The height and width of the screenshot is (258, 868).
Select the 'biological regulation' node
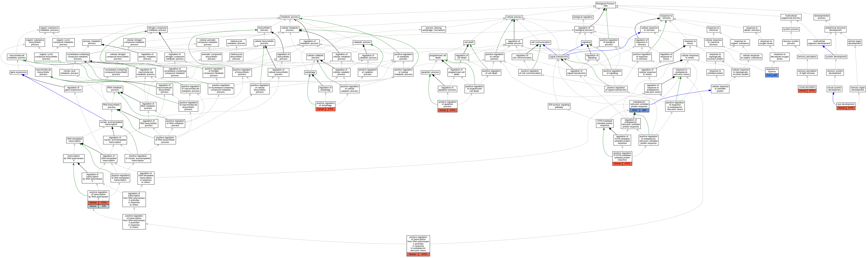pos(583,17)
